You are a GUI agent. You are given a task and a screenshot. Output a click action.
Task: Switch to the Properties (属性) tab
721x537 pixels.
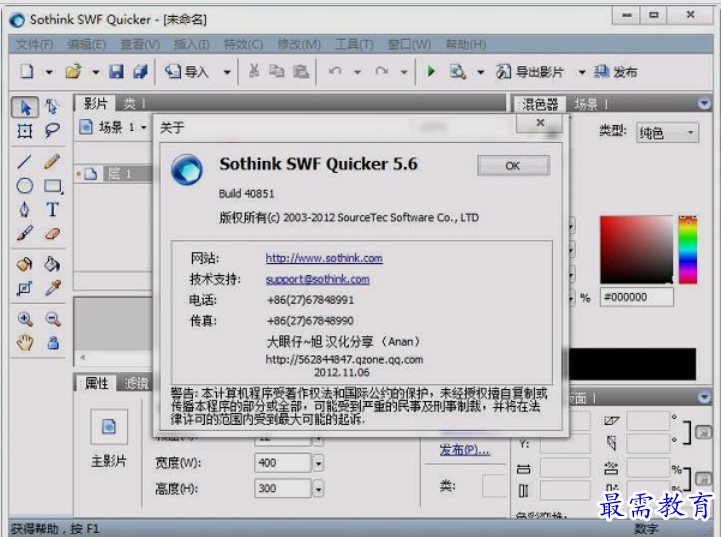pyautogui.click(x=97, y=383)
